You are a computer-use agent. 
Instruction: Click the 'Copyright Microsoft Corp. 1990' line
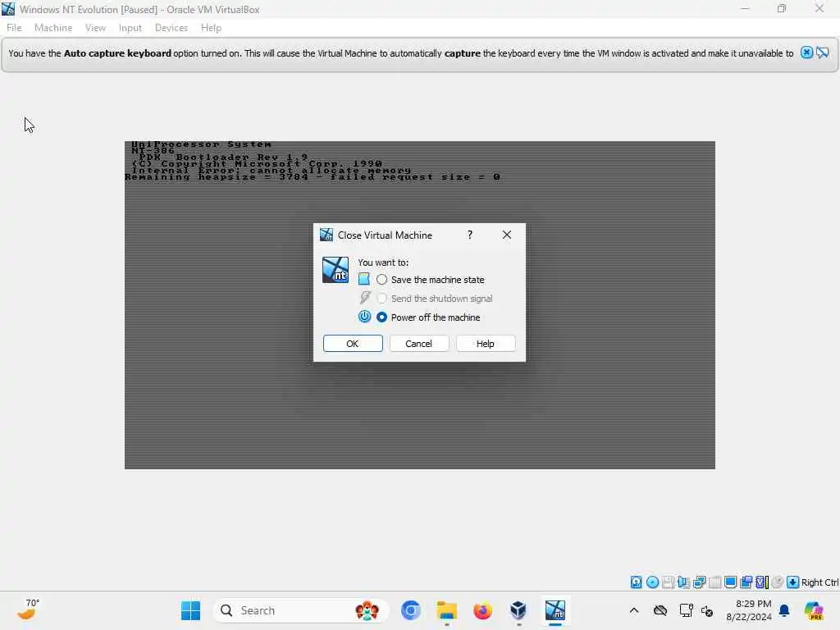257,164
